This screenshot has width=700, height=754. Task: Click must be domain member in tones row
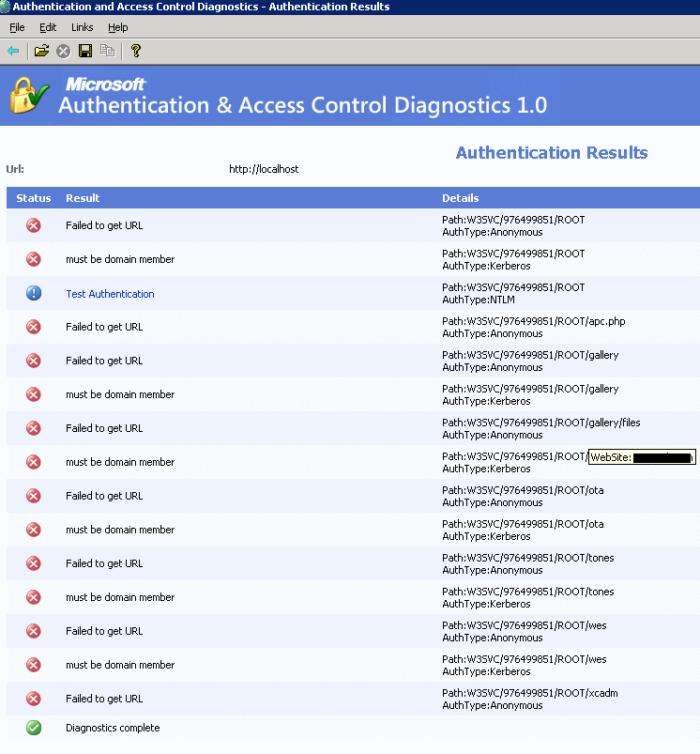(x=120, y=597)
